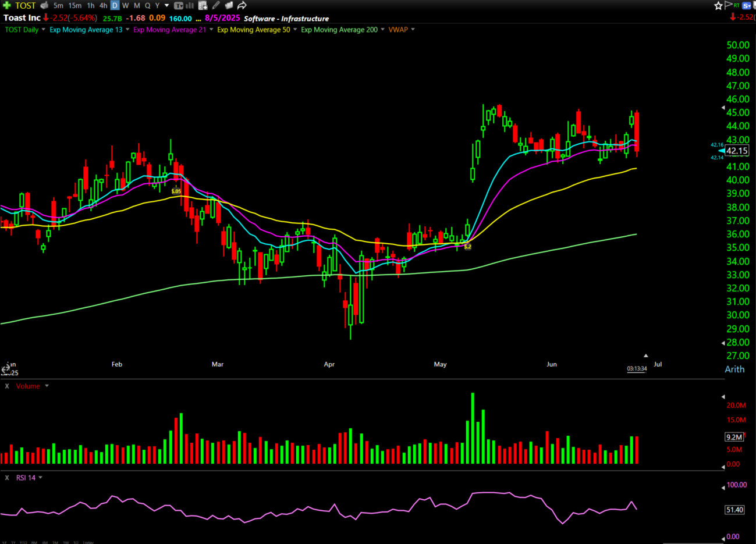Screen dimensions: 756x544
Task: Select the pencil drawing tool
Action: 216,5
